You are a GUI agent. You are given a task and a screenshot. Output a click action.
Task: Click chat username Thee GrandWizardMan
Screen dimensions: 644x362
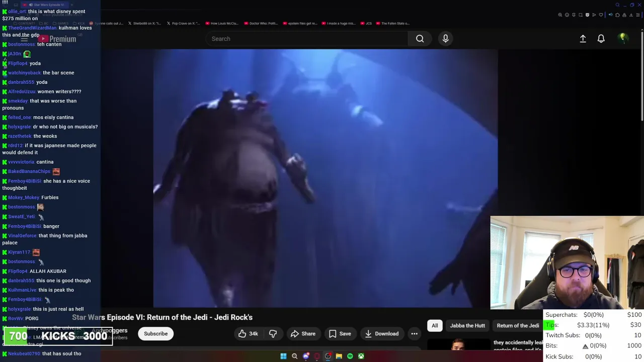pos(32,28)
